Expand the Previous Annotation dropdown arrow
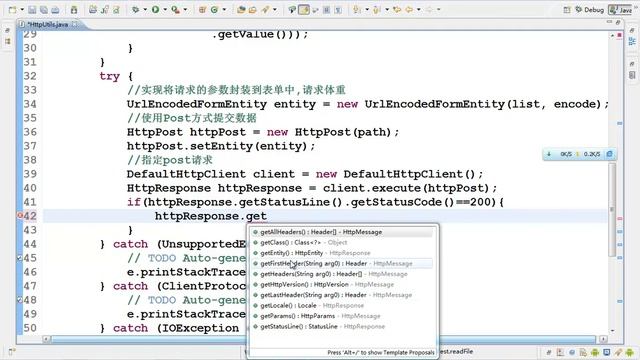 387,9
